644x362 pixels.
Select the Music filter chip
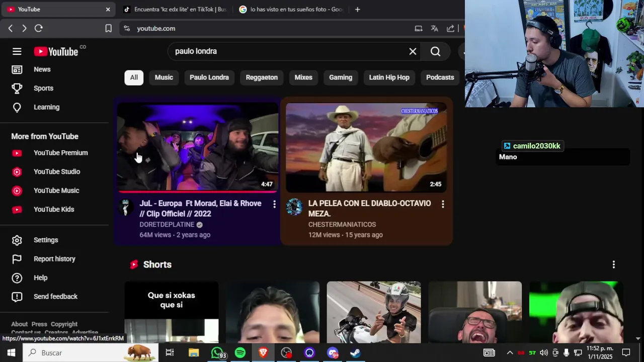pos(164,77)
